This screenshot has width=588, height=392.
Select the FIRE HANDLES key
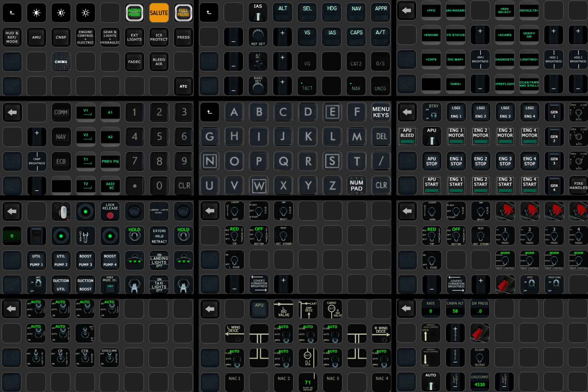click(x=578, y=186)
